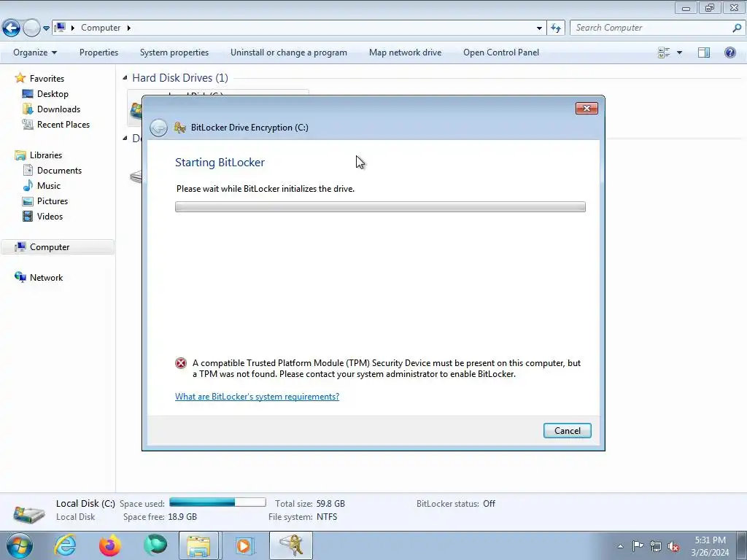Click the Change your view icon

coord(664,52)
